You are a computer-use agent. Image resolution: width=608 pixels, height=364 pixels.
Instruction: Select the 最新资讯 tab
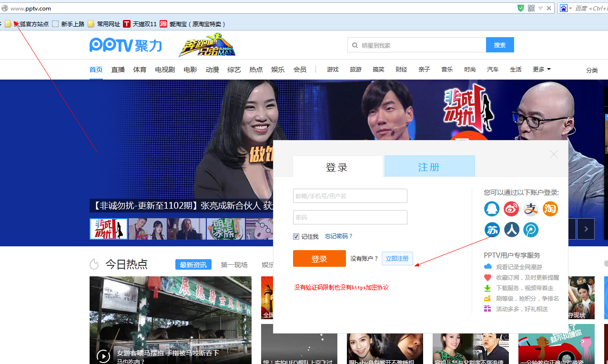point(193,265)
